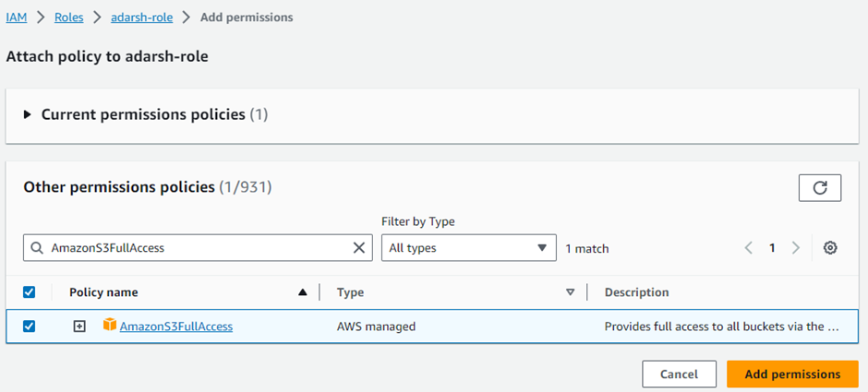
Task: Toggle the select-all policies header checkbox
Action: point(29,292)
